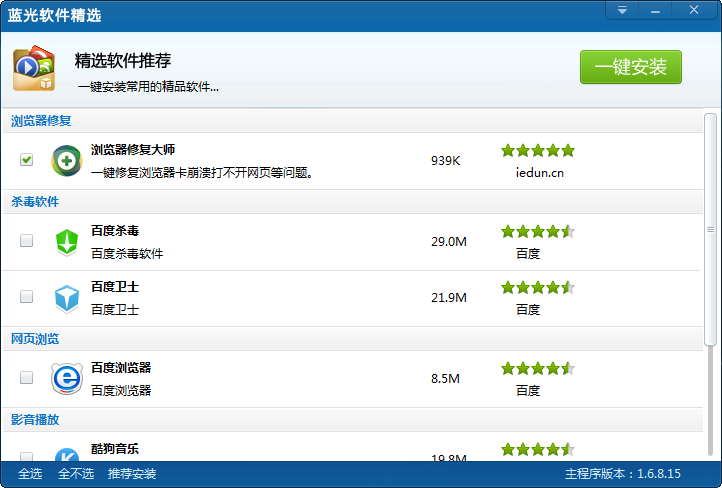This screenshot has width=722, height=488.
Task: Click the 百度浏览器 bold title text
Action: click(121, 368)
